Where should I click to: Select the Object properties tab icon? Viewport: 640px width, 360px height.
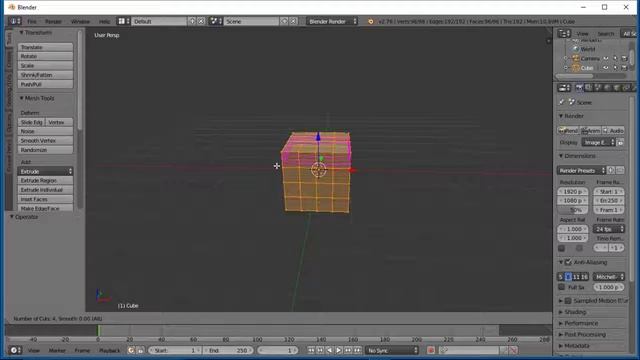[x=617, y=88]
